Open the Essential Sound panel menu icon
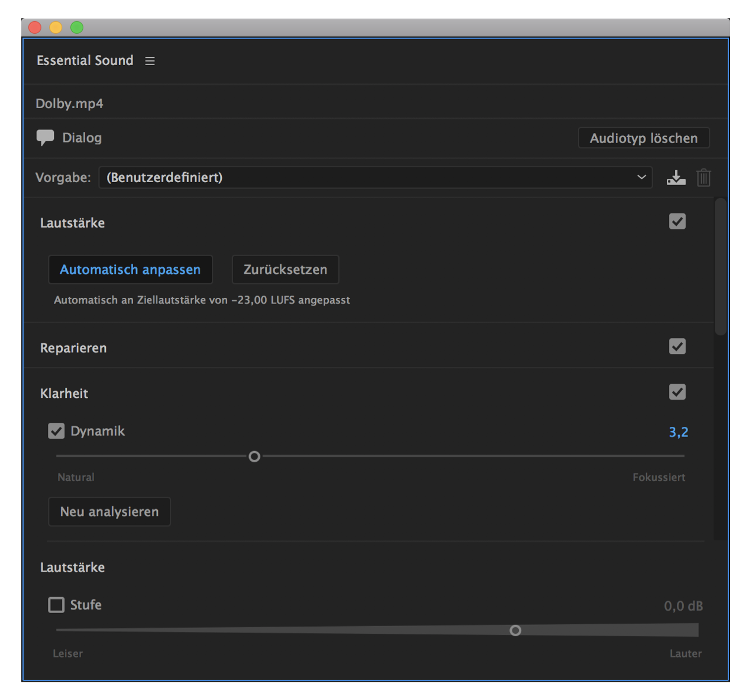This screenshot has width=749, height=700. 150,61
